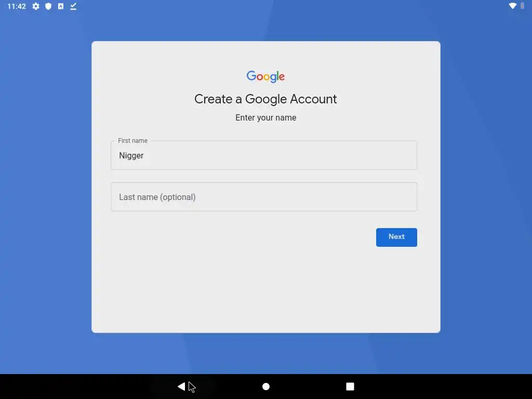This screenshot has width=532, height=399.
Task: Tap the circular Home navigation button
Action: 266,387
